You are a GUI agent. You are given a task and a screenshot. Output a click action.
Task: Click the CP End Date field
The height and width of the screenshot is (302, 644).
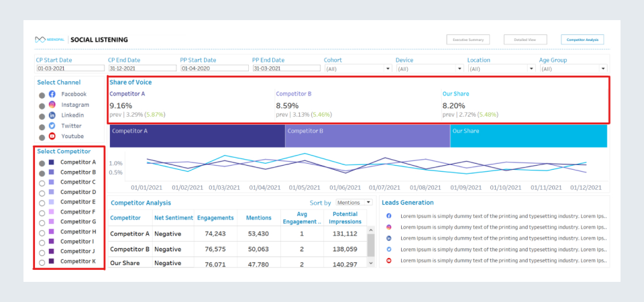point(142,68)
